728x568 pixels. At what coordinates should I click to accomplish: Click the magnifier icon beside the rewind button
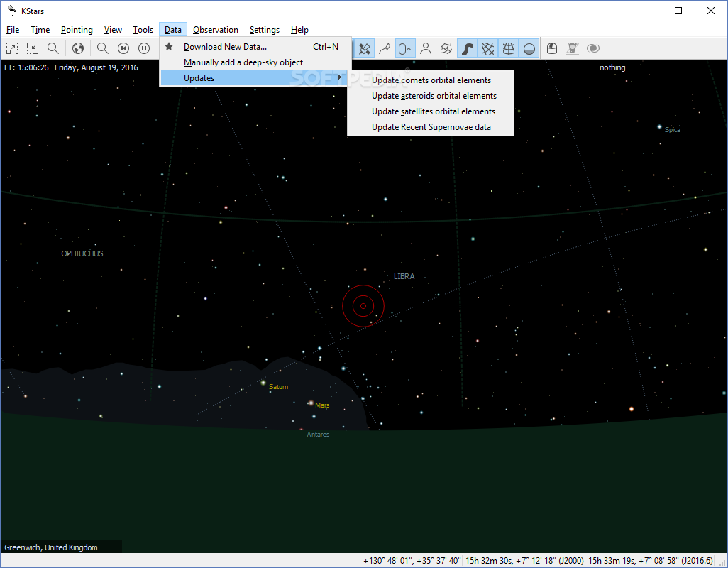pyautogui.click(x=103, y=48)
